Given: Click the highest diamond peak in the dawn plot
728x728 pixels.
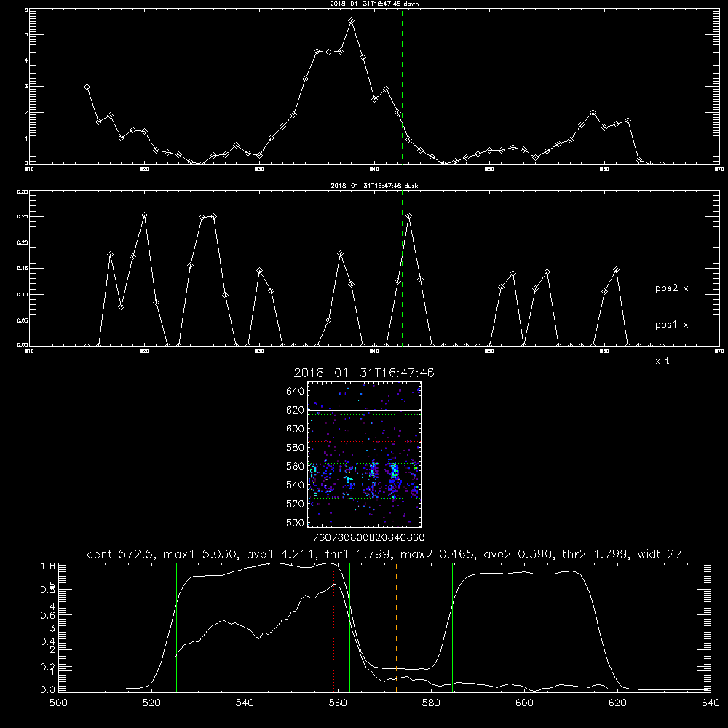Looking at the screenshot, I should [x=352, y=21].
